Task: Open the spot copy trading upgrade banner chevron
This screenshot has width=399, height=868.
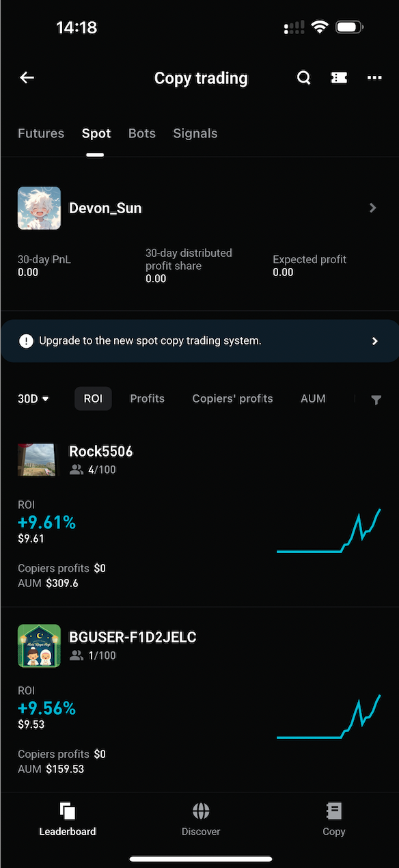Action: click(x=374, y=340)
